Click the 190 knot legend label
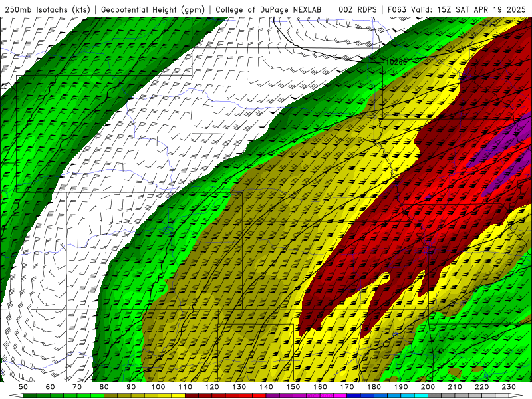Image resolution: width=532 pixels, height=399 pixels. (401, 387)
